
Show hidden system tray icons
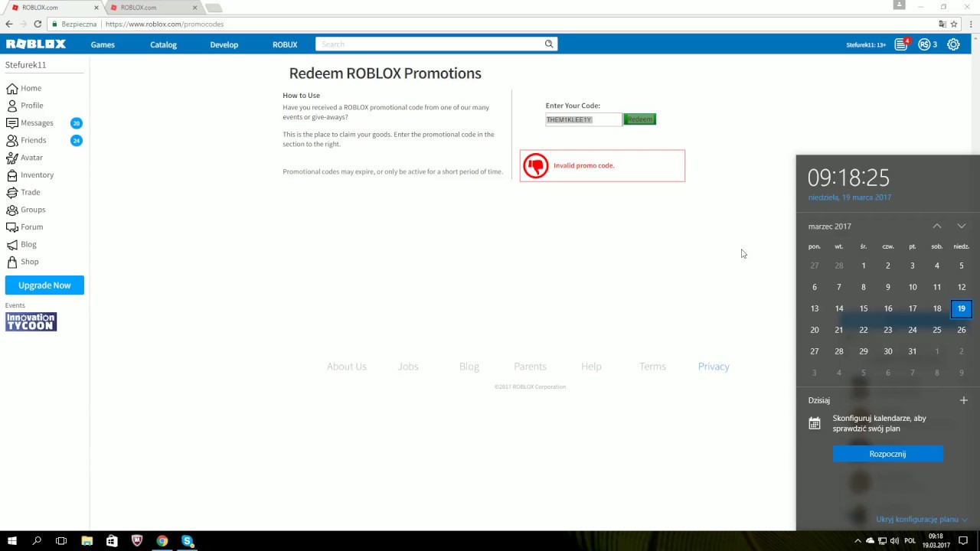pos(857,541)
